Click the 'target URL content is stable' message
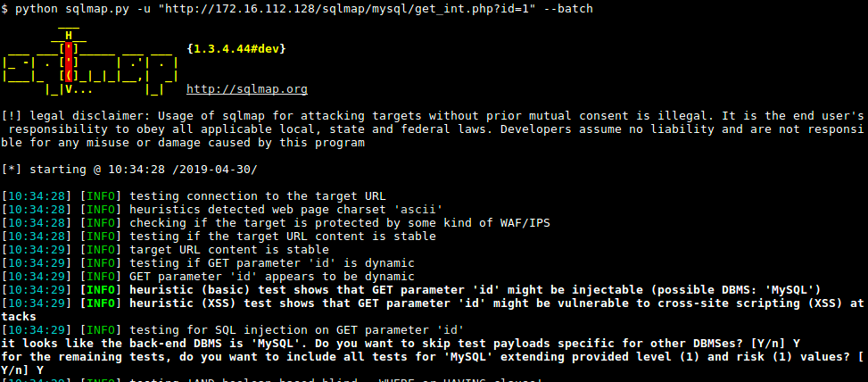 pyautogui.click(x=229, y=249)
